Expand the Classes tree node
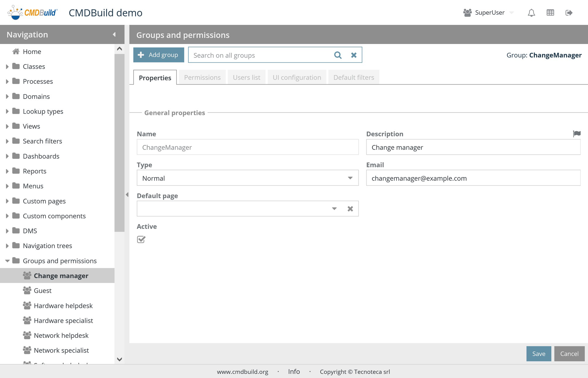Image resolution: width=588 pixels, height=378 pixels. 7,67
